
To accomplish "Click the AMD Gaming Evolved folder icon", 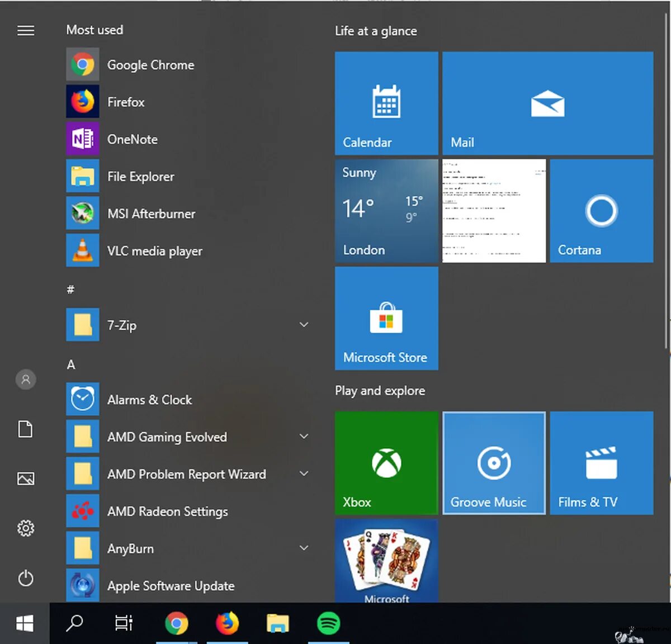I will (x=83, y=437).
